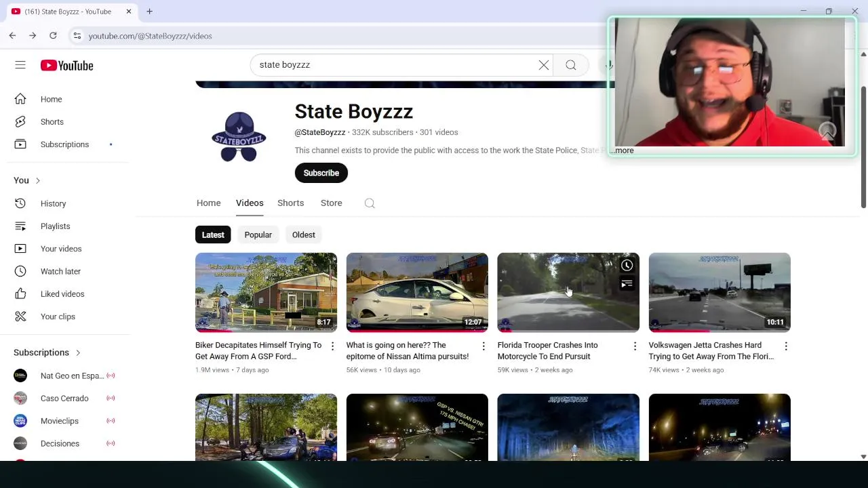Open Florida Trooper Crashes Into Motorcycle title
Screen dimensions: 868x488
point(548,351)
